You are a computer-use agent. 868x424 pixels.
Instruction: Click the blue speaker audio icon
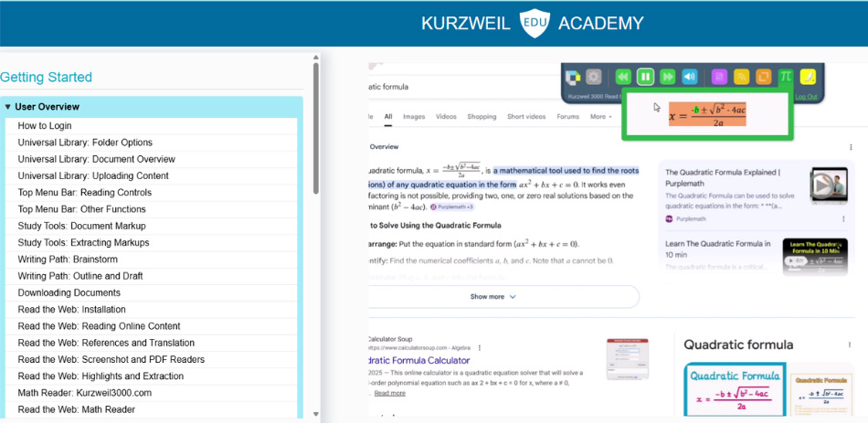pyautogui.click(x=689, y=77)
